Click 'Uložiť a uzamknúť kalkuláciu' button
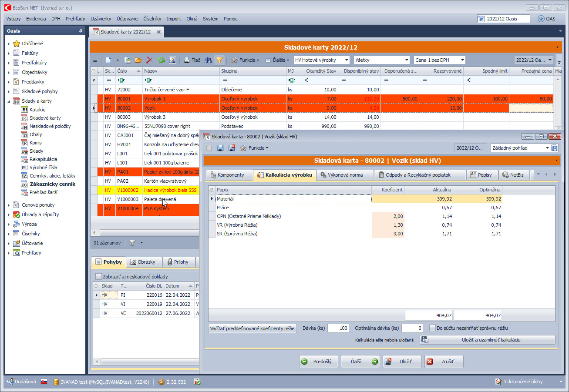Screen dimensions: 569x392 [x=487, y=340]
